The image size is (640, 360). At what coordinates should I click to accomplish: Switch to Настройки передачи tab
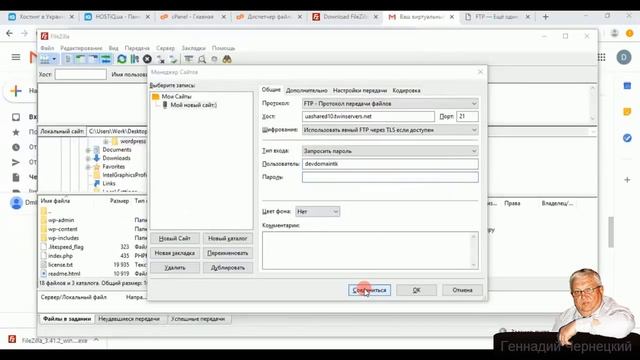click(x=360, y=90)
